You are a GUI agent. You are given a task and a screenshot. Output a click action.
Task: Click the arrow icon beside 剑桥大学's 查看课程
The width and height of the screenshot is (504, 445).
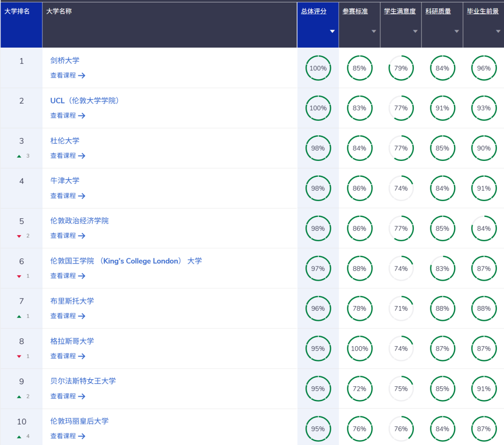[82, 76]
